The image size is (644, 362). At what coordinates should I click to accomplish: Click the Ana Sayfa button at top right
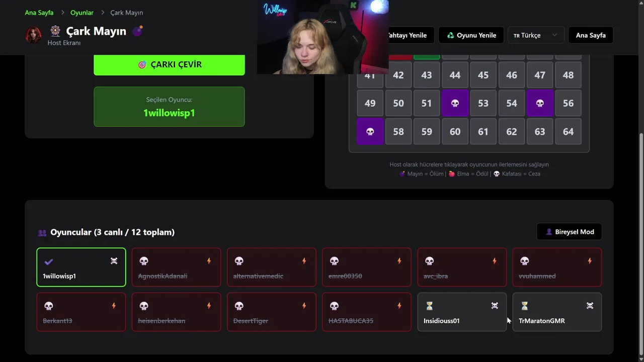pos(591,35)
